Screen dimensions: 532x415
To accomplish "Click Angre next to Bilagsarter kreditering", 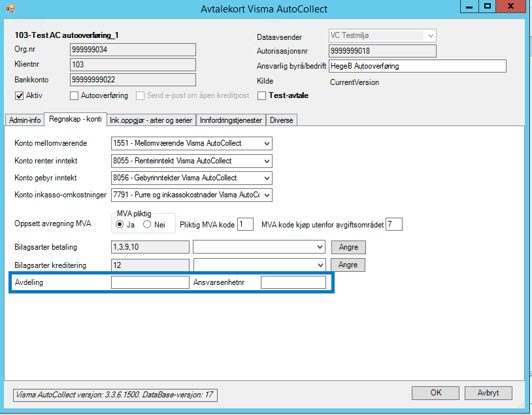I will (x=348, y=265).
